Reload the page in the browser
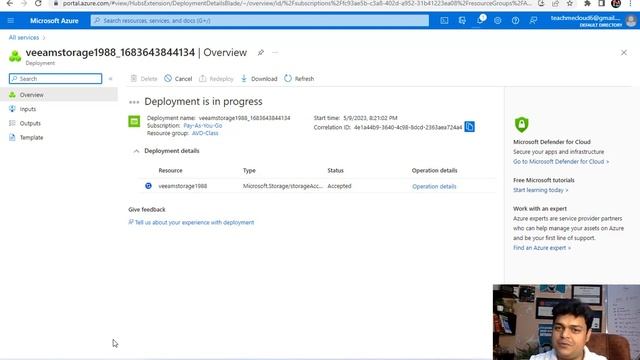Viewport: 640px width, 360px height. (x=38, y=3)
